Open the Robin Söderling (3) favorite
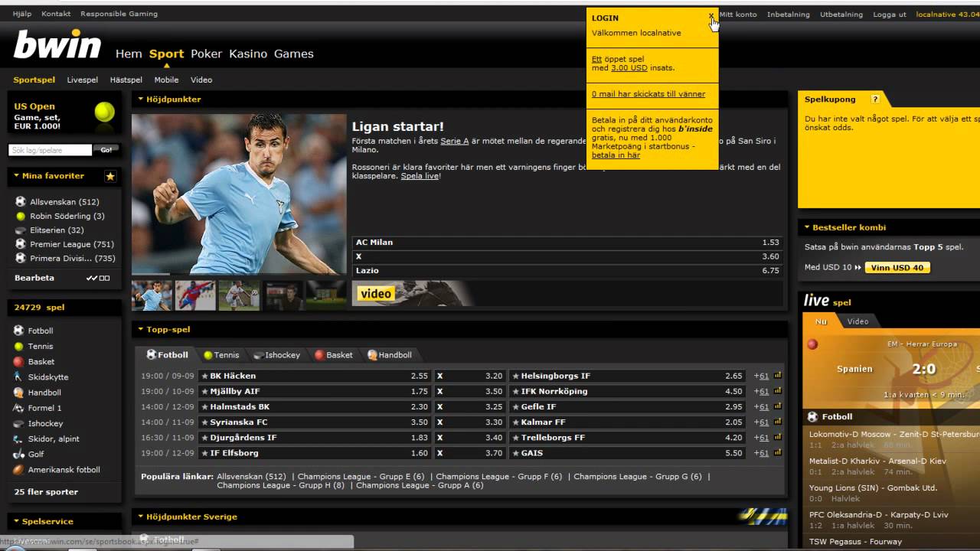 67,216
